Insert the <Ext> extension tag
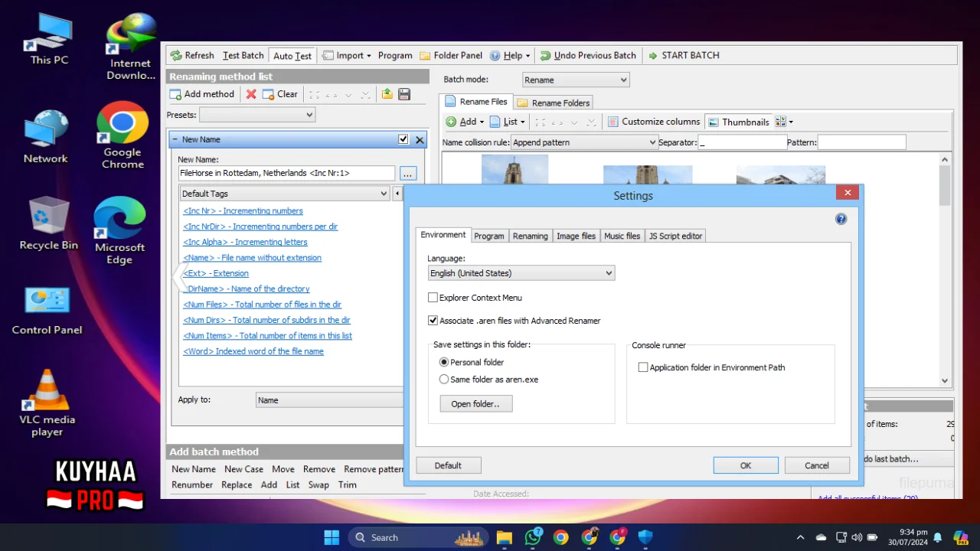Screen dimensions: 980x551 216,273
